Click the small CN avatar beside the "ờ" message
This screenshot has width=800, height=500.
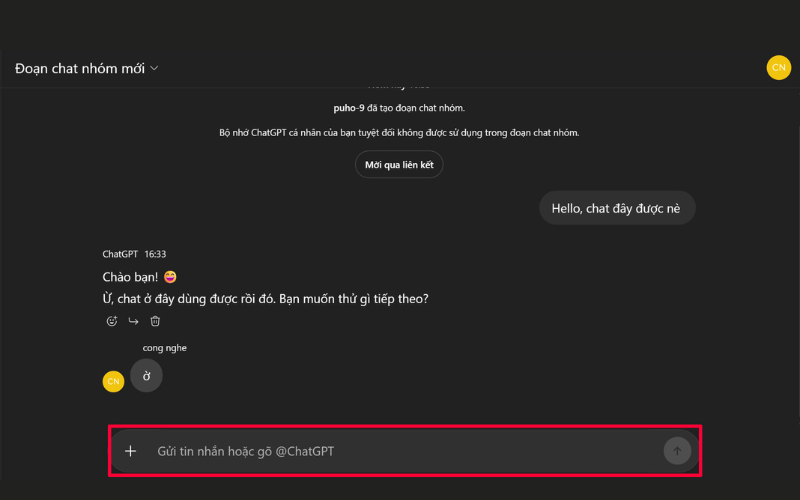[x=113, y=381]
